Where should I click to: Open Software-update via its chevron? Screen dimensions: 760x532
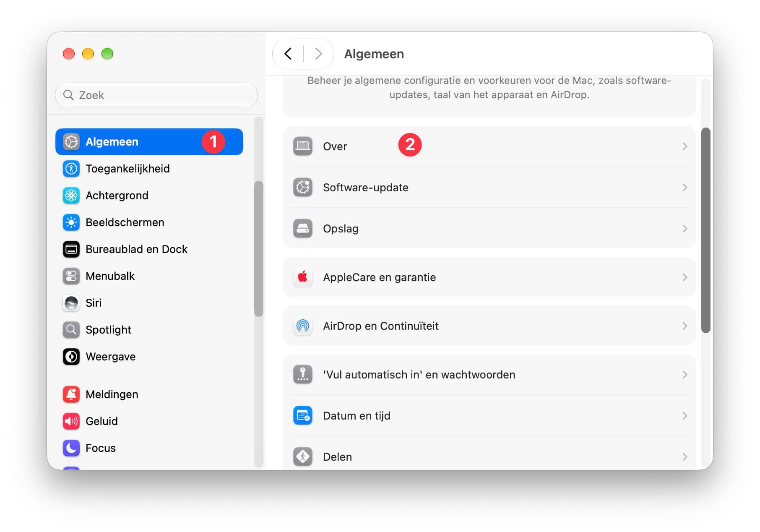pos(685,188)
